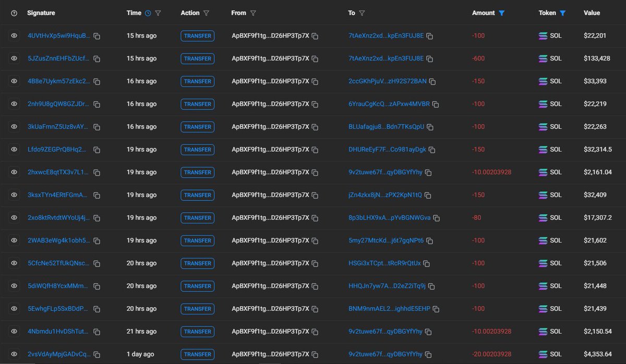
Task: Copy To address 7tAeXnz2xd in $22,201 row
Action: point(429,36)
